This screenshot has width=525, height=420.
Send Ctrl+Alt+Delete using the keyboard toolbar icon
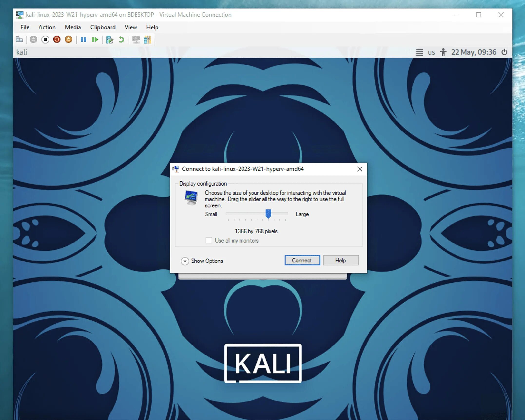click(19, 39)
